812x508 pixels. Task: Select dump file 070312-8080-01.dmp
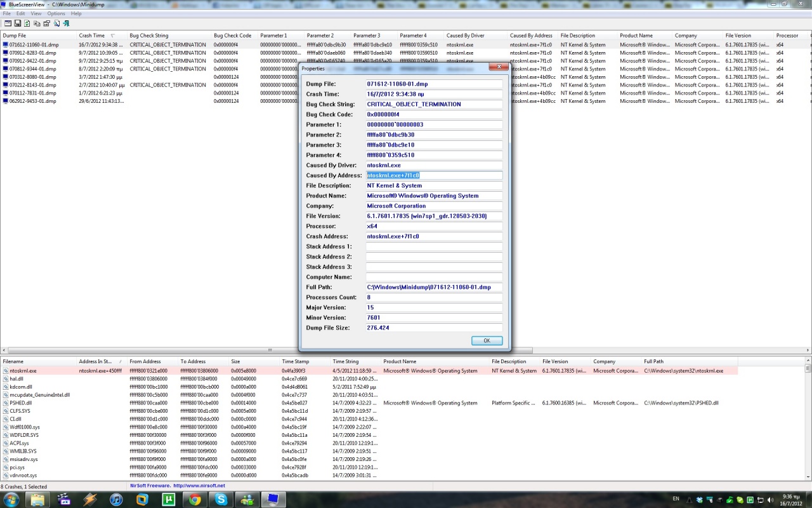pyautogui.click(x=33, y=77)
